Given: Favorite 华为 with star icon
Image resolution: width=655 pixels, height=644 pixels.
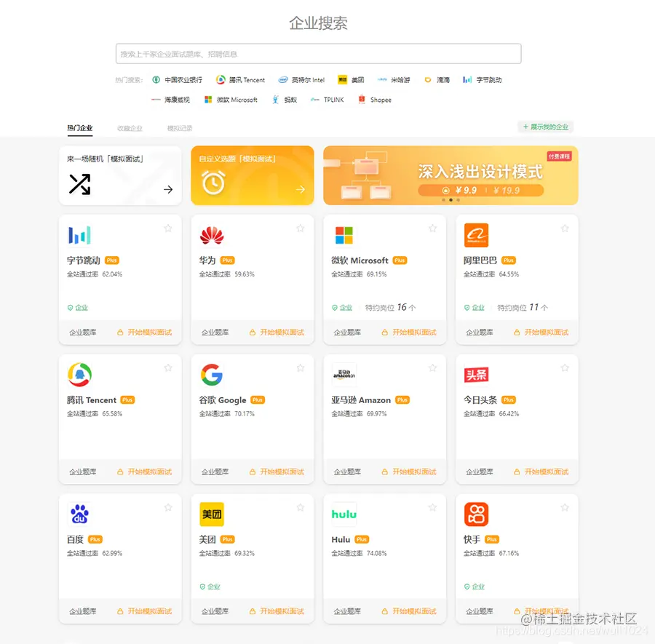Looking at the screenshot, I should pos(301,228).
